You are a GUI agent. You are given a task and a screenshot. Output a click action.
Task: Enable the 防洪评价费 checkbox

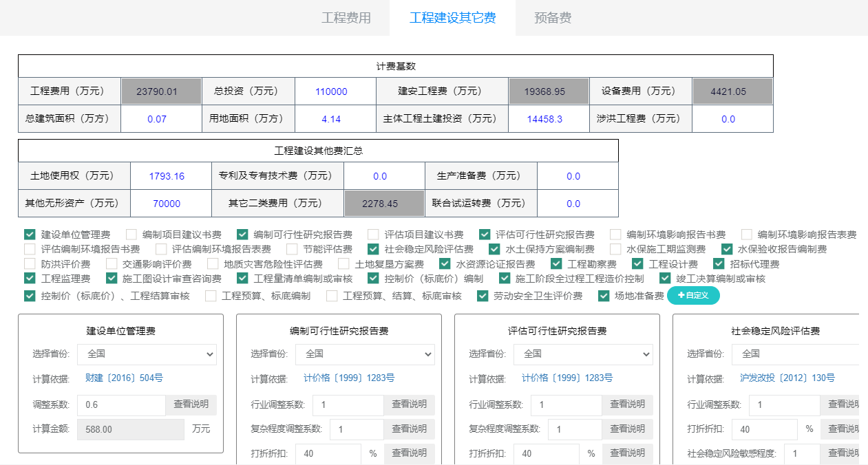[29, 263]
